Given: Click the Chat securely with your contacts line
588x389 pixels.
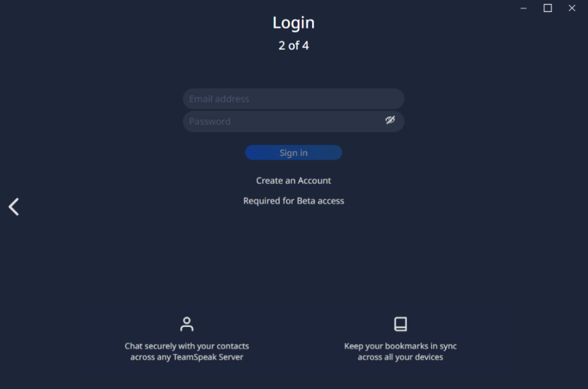Looking at the screenshot, I should [187, 346].
